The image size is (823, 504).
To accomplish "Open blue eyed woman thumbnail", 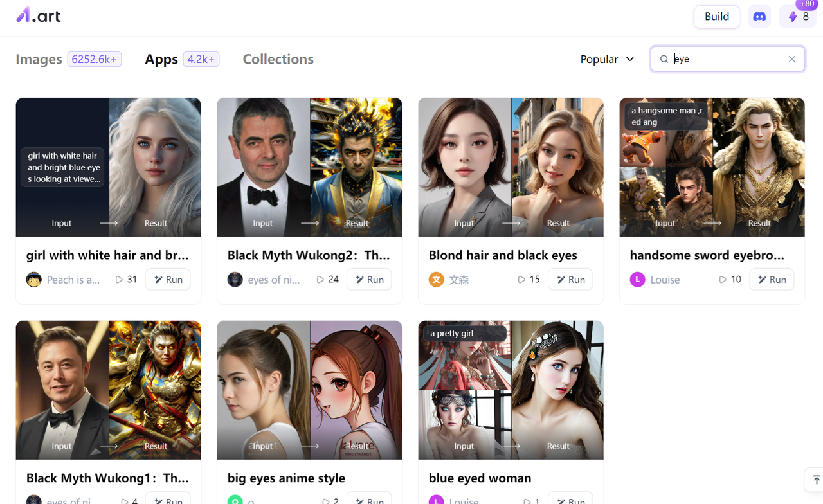I will pos(511,390).
